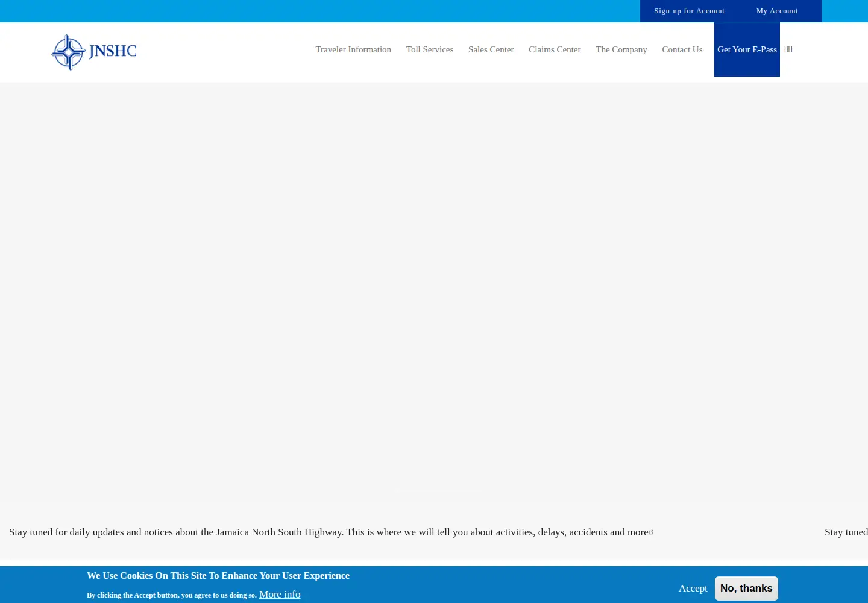Select Sales Center in the navigation
This screenshot has width=868, height=603.
click(491, 49)
